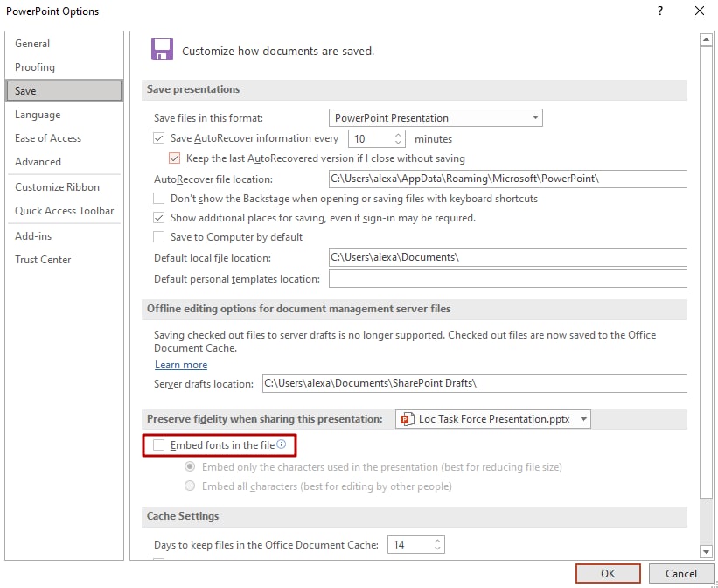Viewport: 718px width, 588px height.
Task: Toggle Keep the last AutoRecovered version checkbox
Action: tap(174, 158)
